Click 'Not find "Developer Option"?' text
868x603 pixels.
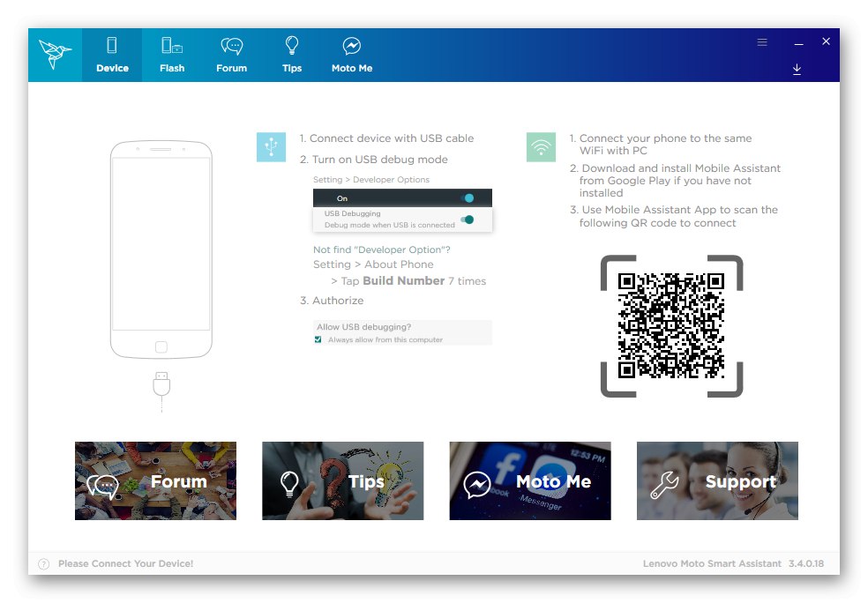pyautogui.click(x=382, y=250)
